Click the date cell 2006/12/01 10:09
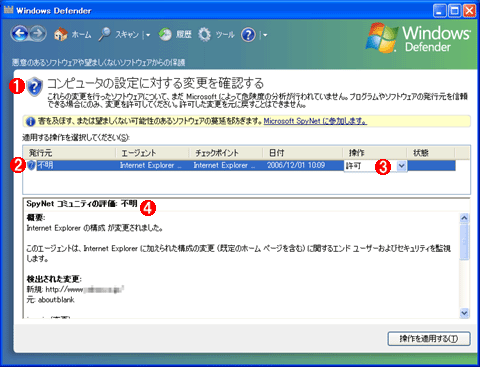480x367 pixels. tap(296, 165)
